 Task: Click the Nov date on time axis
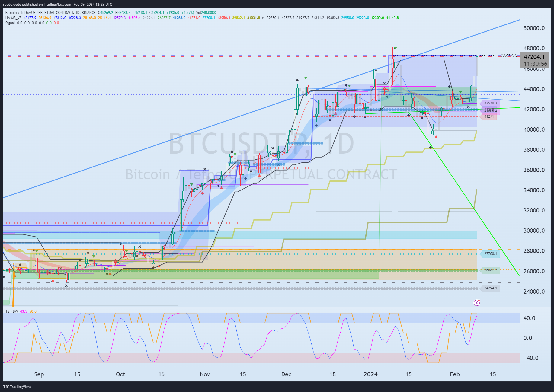point(205,374)
